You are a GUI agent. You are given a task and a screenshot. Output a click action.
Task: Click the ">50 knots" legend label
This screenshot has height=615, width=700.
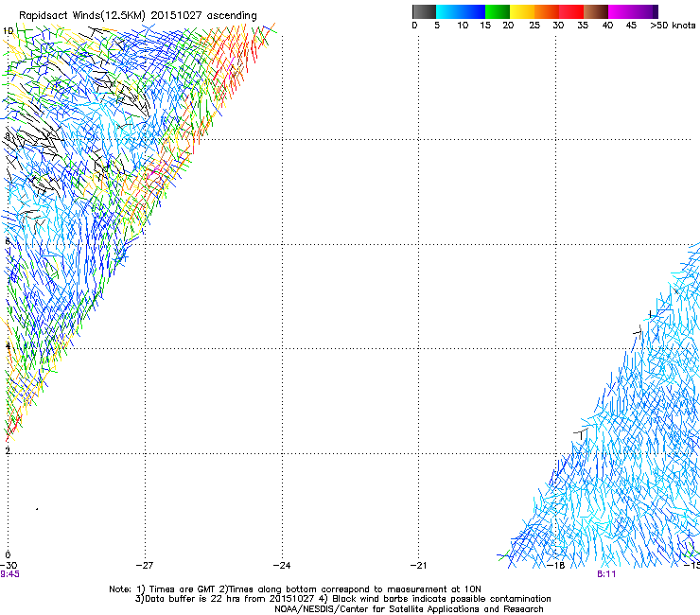tap(673, 26)
